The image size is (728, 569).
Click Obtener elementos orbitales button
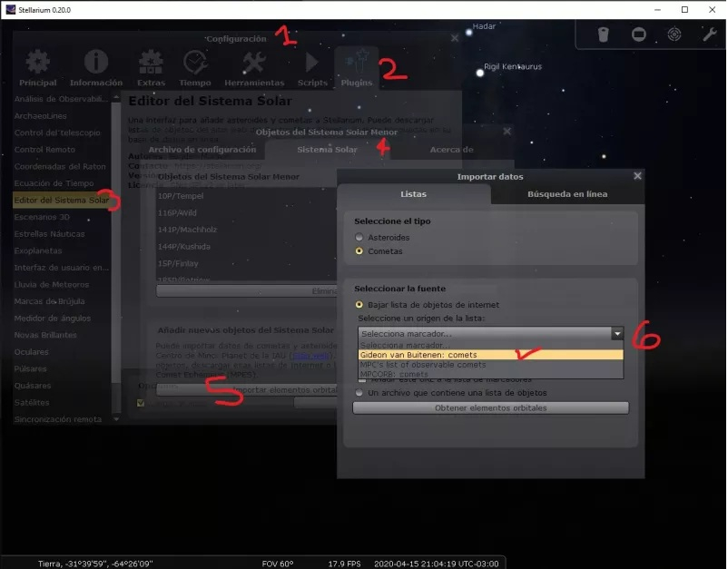coord(491,408)
